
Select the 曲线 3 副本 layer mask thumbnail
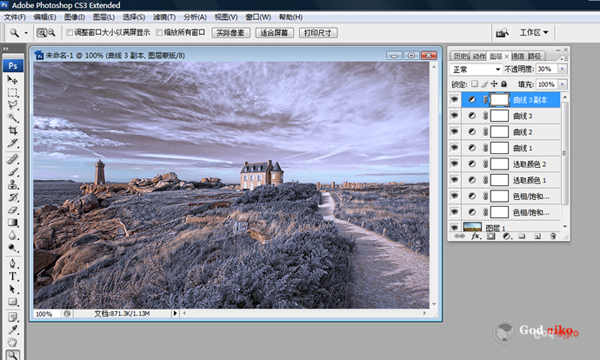tap(499, 100)
